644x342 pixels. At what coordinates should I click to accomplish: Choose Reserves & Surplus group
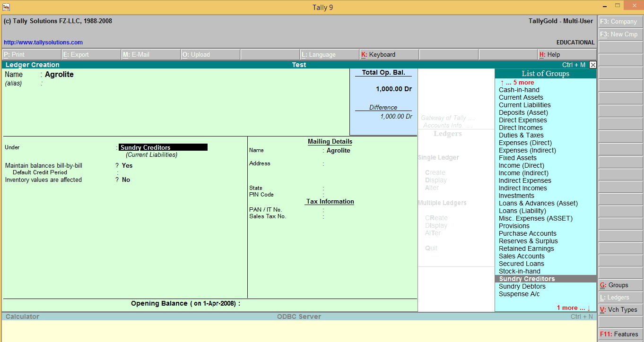(x=528, y=241)
